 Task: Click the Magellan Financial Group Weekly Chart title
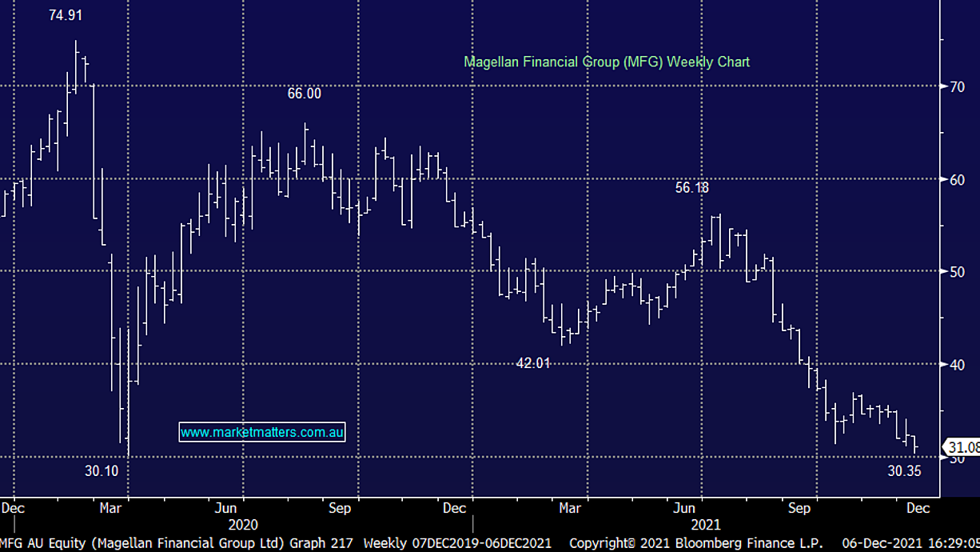point(607,62)
